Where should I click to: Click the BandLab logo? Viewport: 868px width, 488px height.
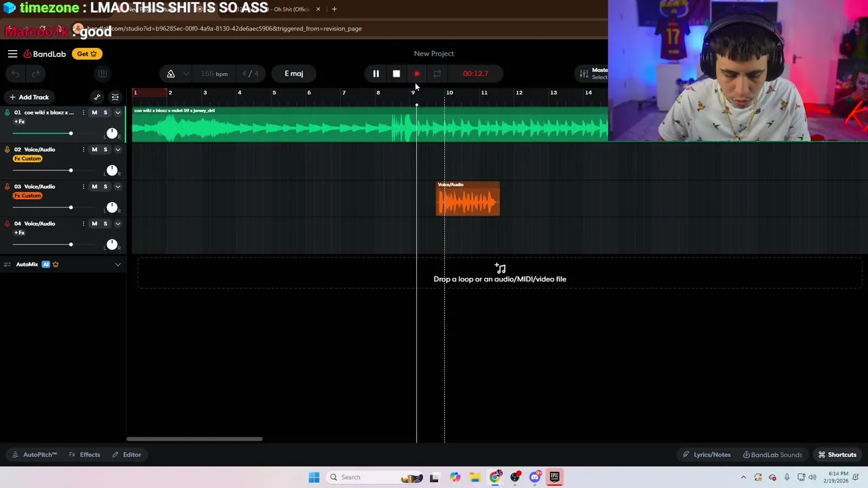45,54
